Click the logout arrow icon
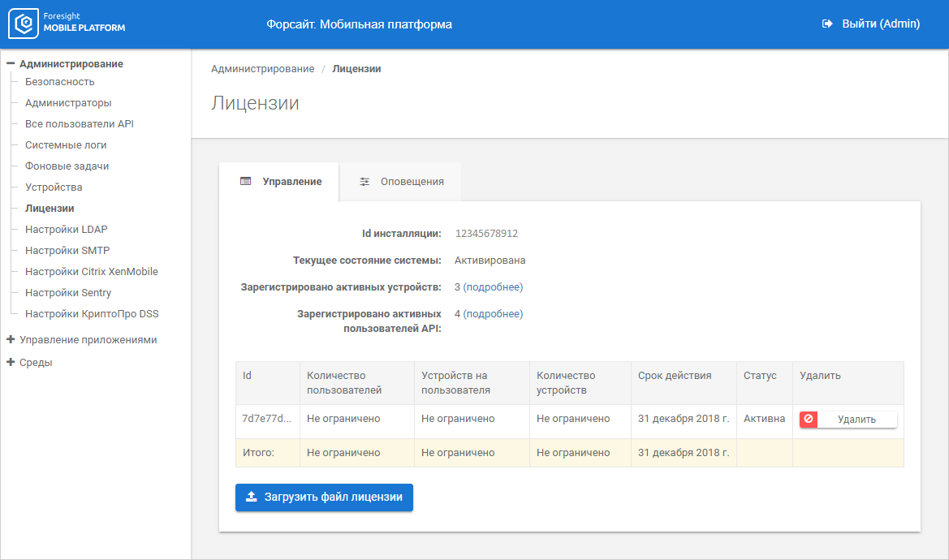 point(827,24)
